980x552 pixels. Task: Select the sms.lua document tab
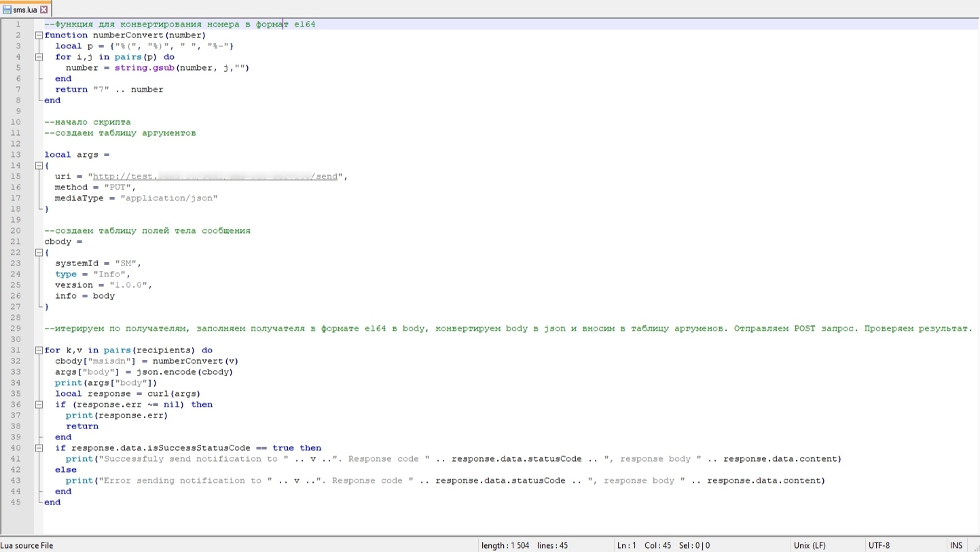[25, 10]
